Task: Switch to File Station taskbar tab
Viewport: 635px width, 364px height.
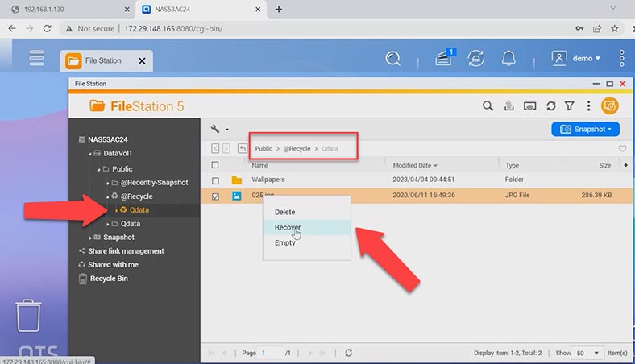Action: tap(106, 60)
